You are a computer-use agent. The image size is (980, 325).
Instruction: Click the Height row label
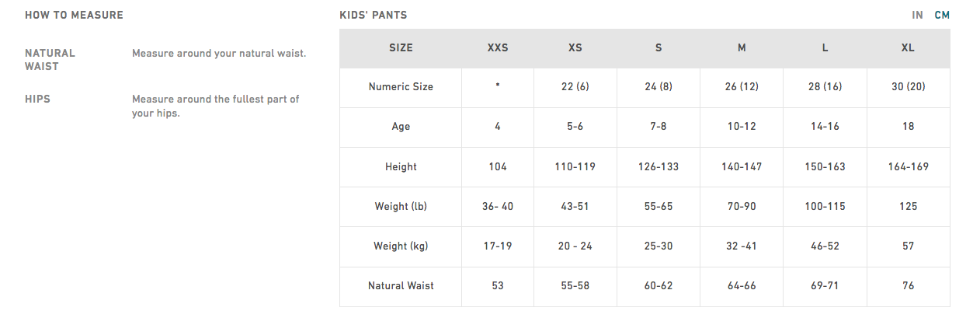tap(401, 166)
